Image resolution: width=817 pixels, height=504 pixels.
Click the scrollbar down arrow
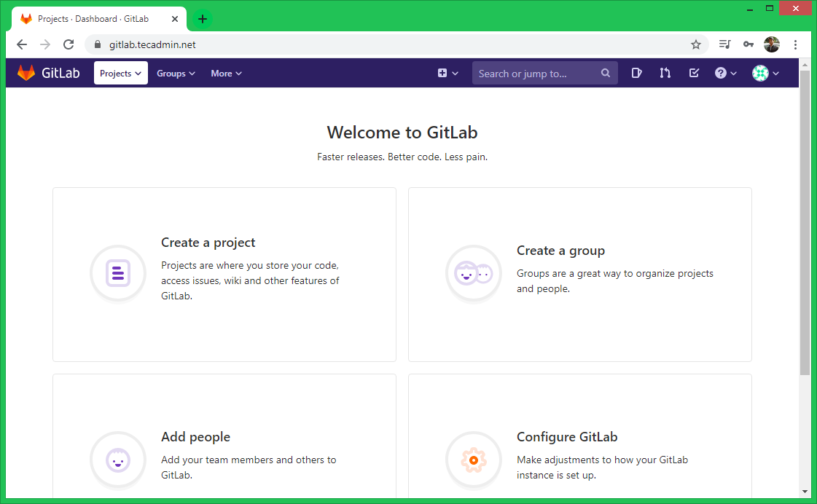click(x=805, y=491)
